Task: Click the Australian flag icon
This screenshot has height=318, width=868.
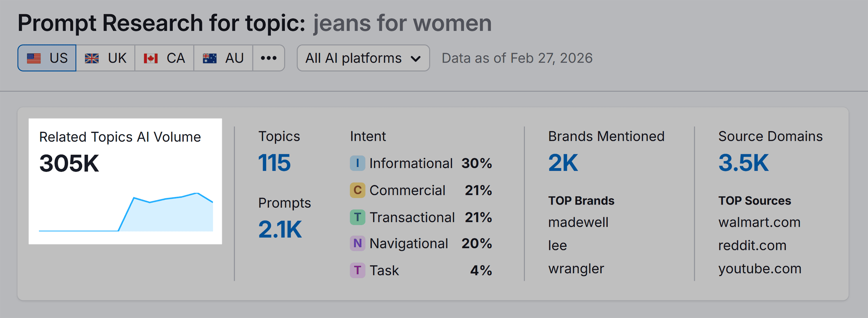Action: pos(210,58)
